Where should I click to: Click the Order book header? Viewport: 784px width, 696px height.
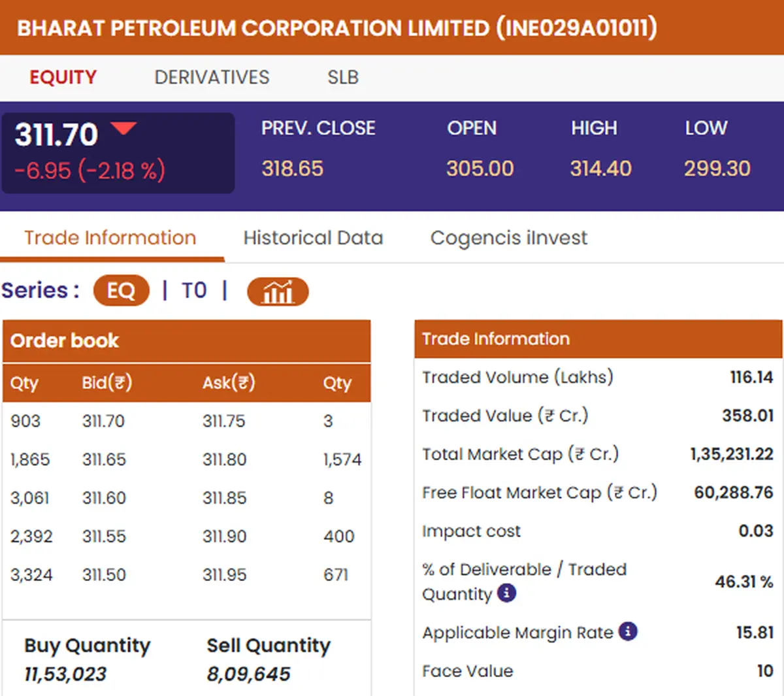click(187, 341)
